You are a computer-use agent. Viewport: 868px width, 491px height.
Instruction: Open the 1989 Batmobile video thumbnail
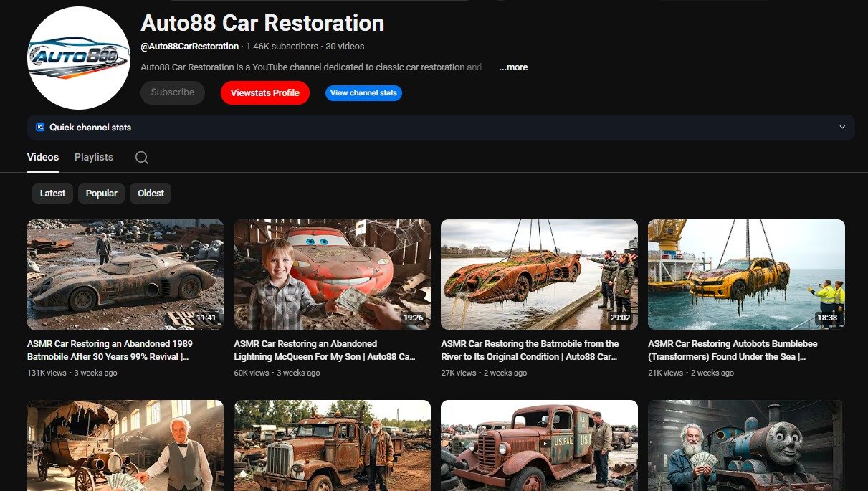pos(125,275)
